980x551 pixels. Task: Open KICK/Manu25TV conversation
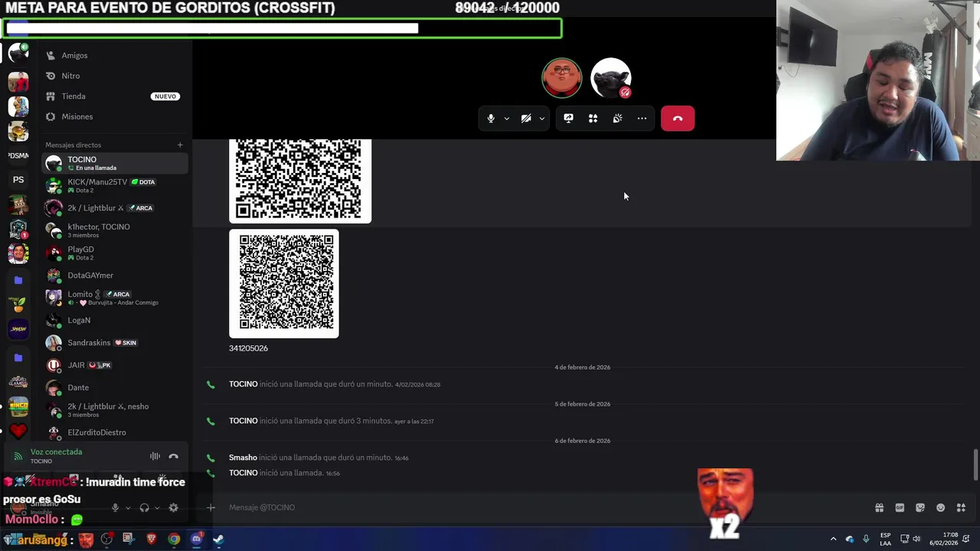[115, 185]
